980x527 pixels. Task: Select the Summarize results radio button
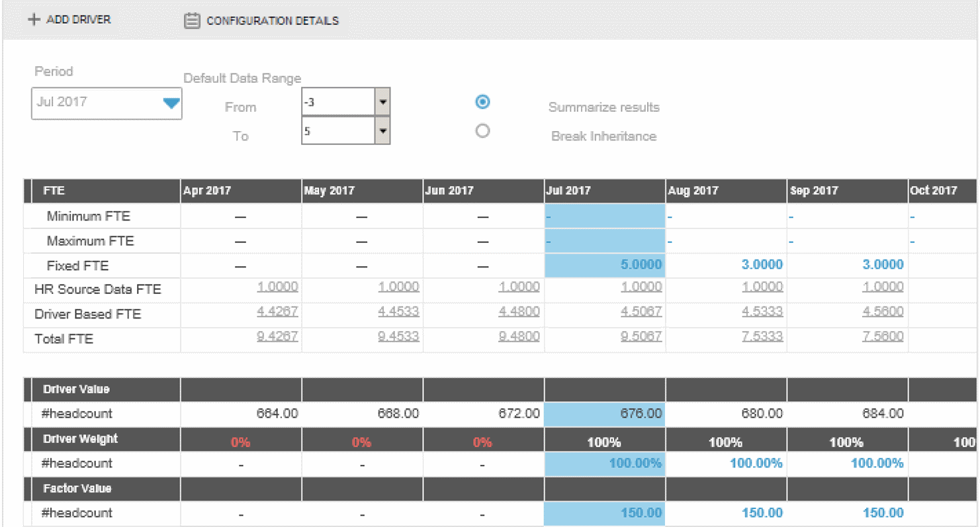(x=483, y=102)
